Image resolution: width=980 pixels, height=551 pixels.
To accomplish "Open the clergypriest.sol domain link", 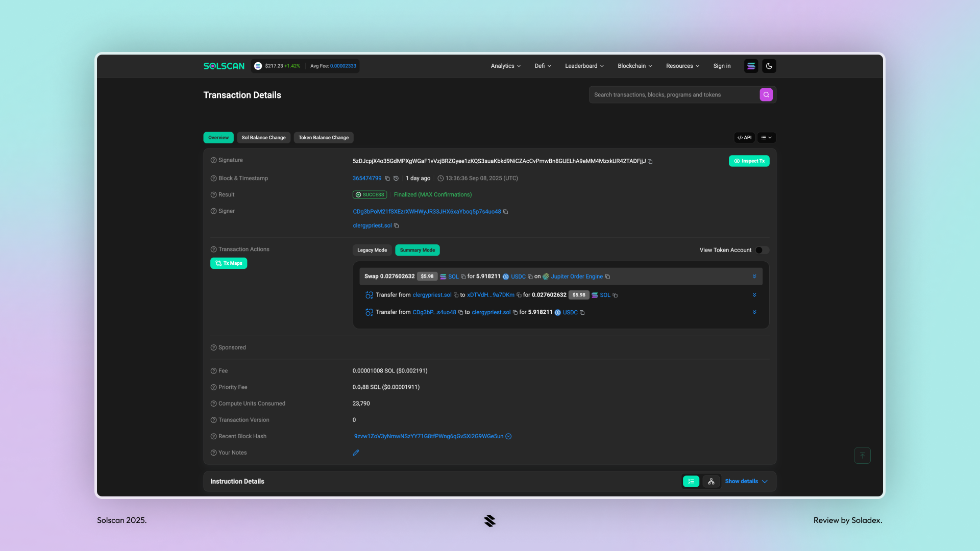I will 372,225.
